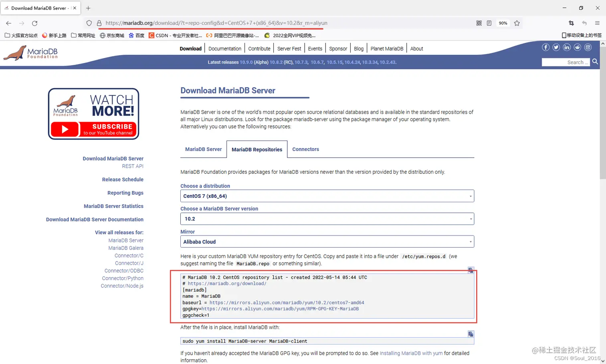The height and width of the screenshot is (364, 606).
Task: Open the Server Fest nav item
Action: pos(289,48)
